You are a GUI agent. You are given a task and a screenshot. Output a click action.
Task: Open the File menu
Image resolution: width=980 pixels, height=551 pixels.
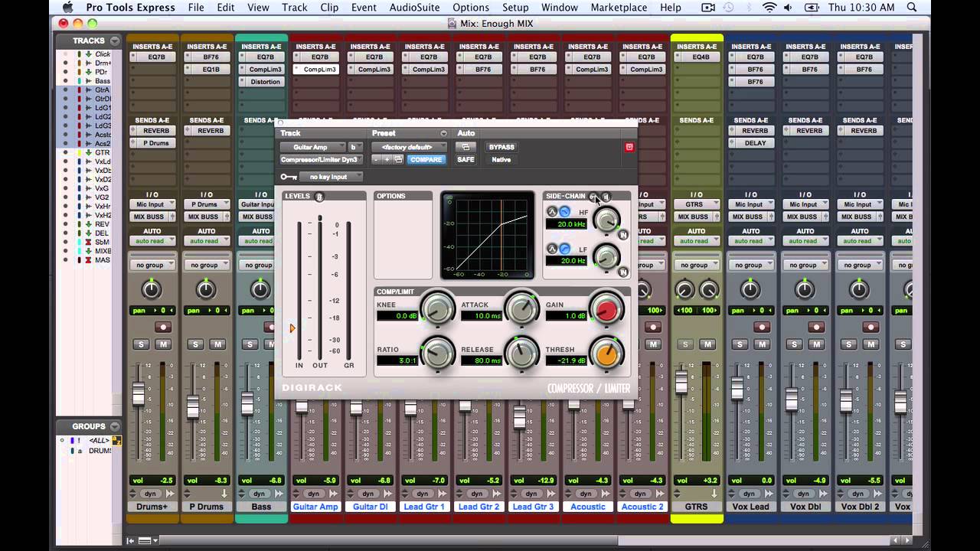(x=196, y=8)
